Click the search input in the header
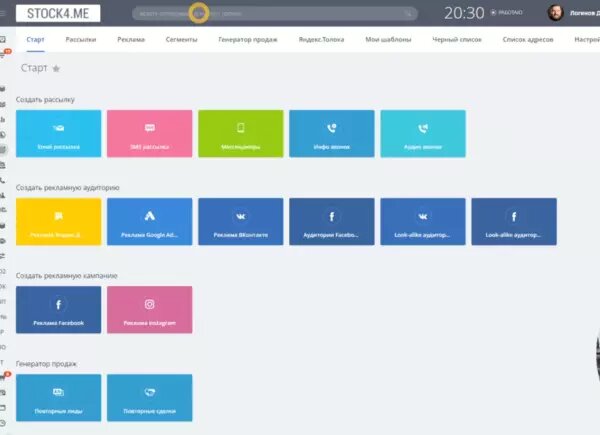600x435 pixels. (275, 13)
